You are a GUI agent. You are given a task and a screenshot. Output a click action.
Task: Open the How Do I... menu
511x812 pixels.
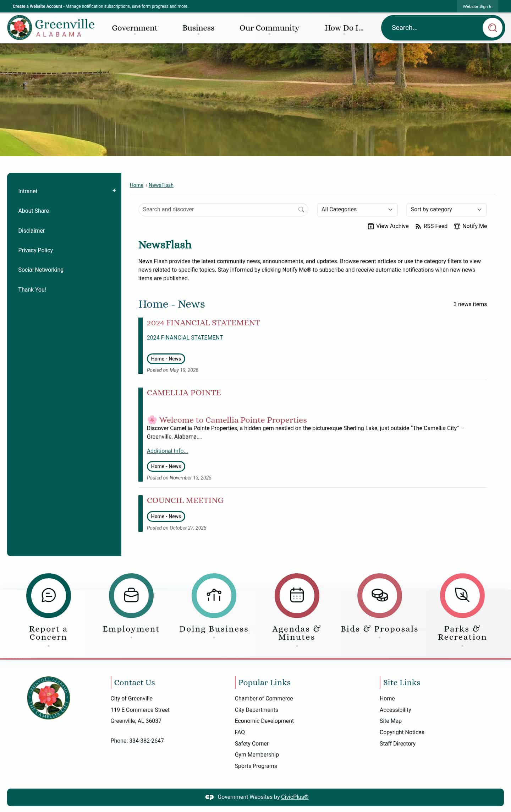pyautogui.click(x=344, y=28)
